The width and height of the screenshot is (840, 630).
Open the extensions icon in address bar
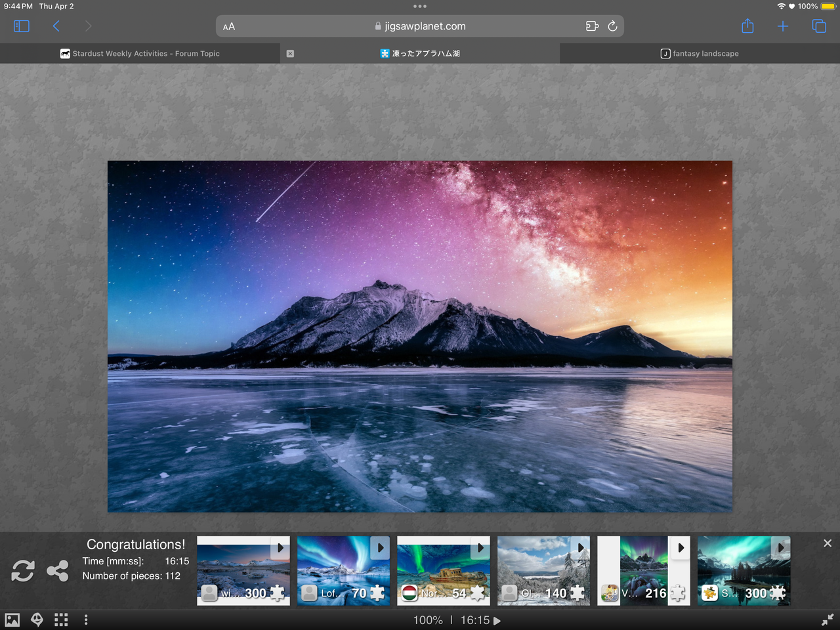(x=592, y=26)
